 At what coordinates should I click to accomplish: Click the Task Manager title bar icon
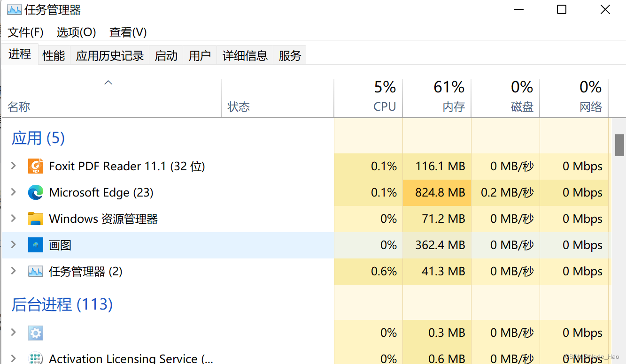click(x=14, y=9)
